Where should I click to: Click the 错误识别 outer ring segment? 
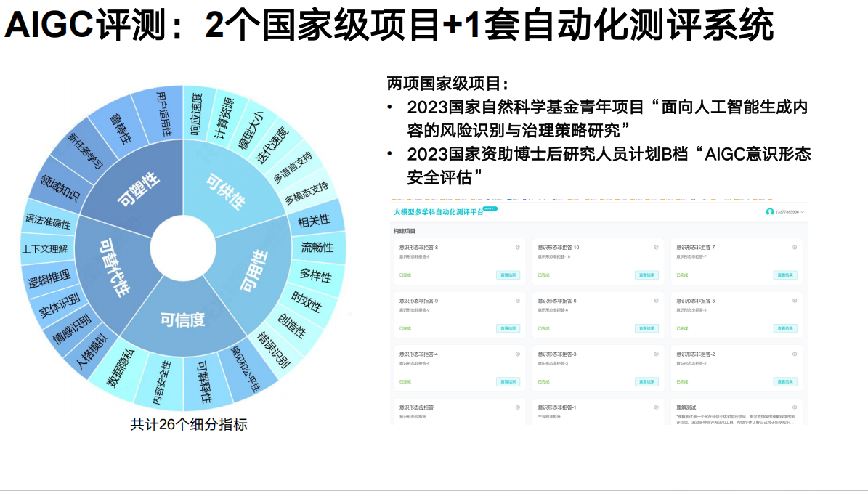coord(273,349)
